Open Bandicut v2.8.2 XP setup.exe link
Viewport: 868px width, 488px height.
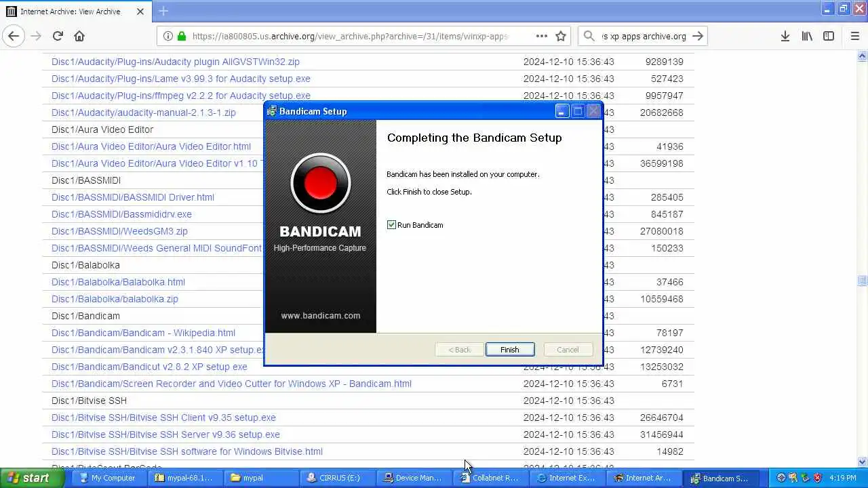[149, 367]
